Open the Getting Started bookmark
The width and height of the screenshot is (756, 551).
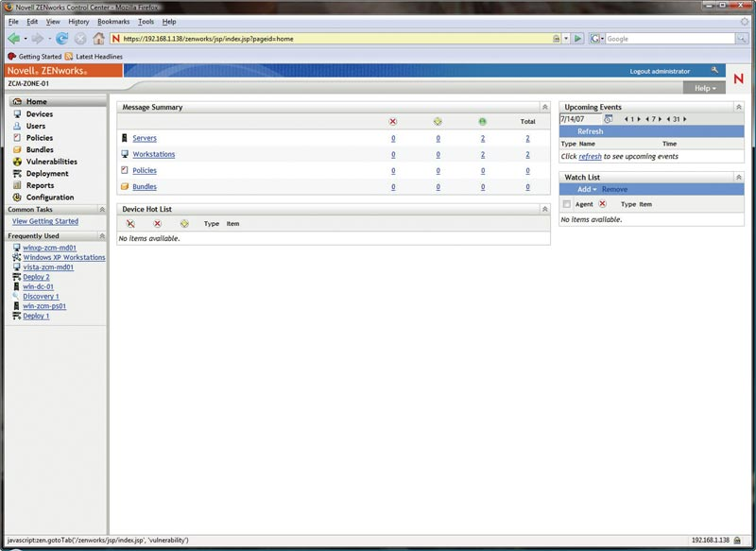pos(35,57)
